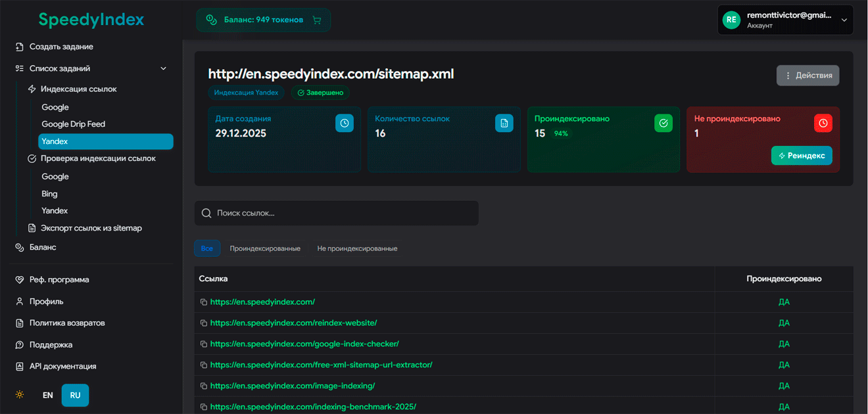
Task: Collapse the Список заданий section
Action: 164,68
